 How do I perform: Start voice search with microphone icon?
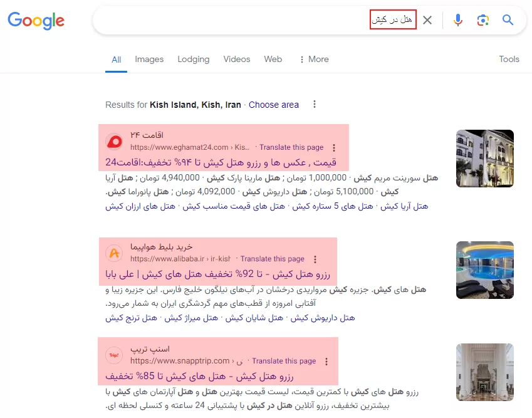pos(458,20)
